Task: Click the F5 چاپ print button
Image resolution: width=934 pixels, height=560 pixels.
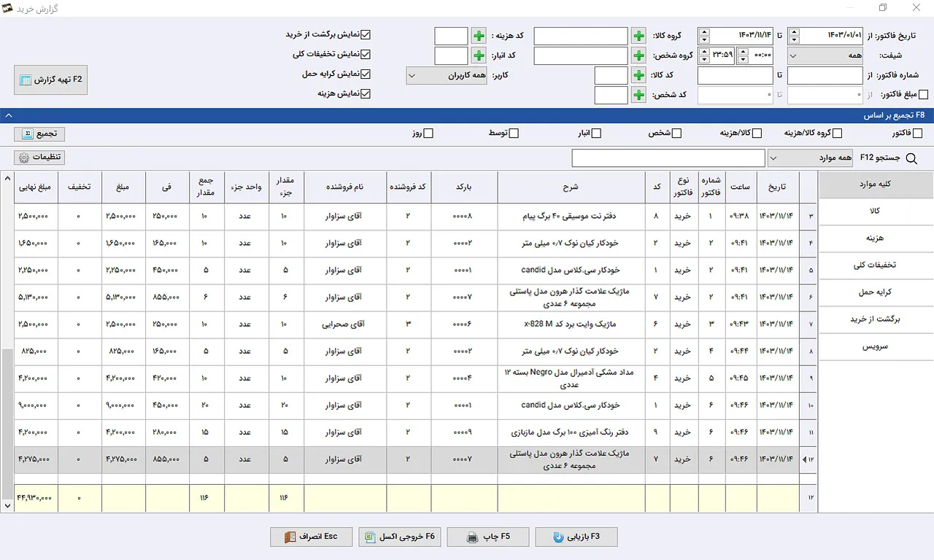Action: [488, 537]
